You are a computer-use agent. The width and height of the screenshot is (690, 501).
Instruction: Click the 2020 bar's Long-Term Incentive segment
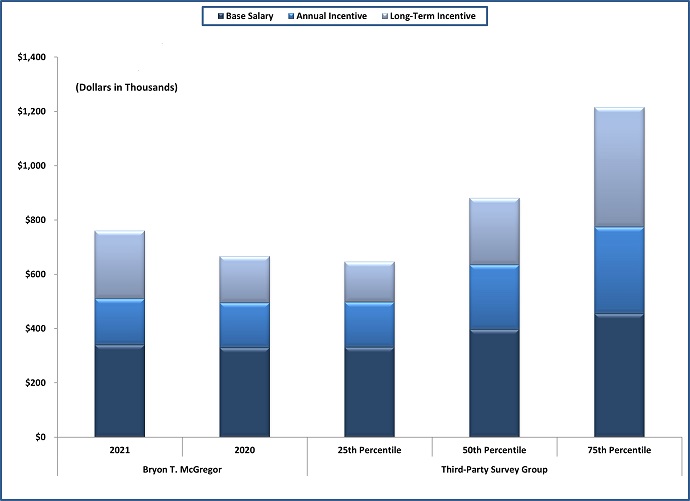244,279
